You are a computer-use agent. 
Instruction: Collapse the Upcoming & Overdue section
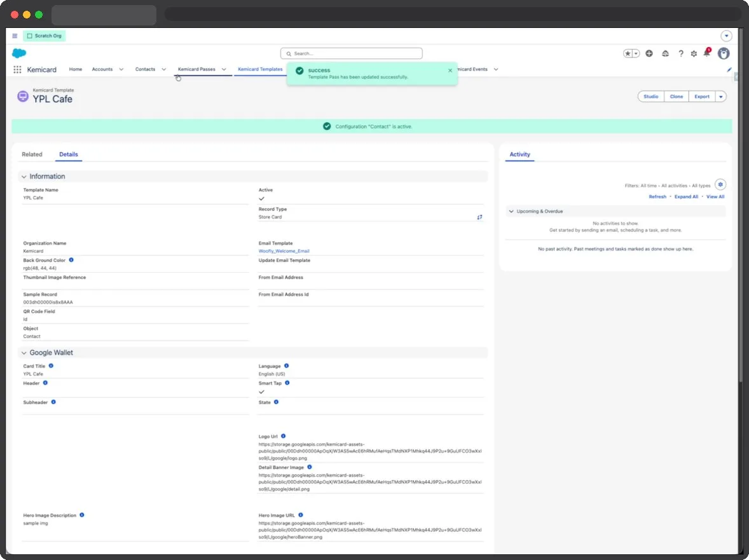[511, 212]
